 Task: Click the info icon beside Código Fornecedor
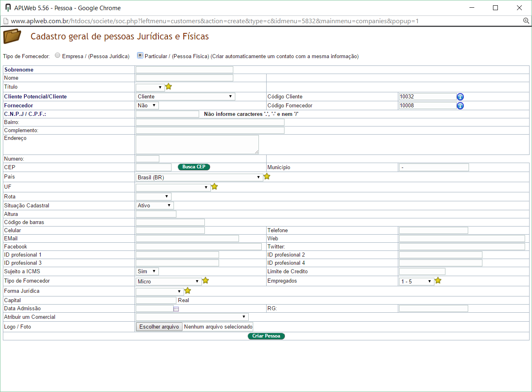point(460,106)
